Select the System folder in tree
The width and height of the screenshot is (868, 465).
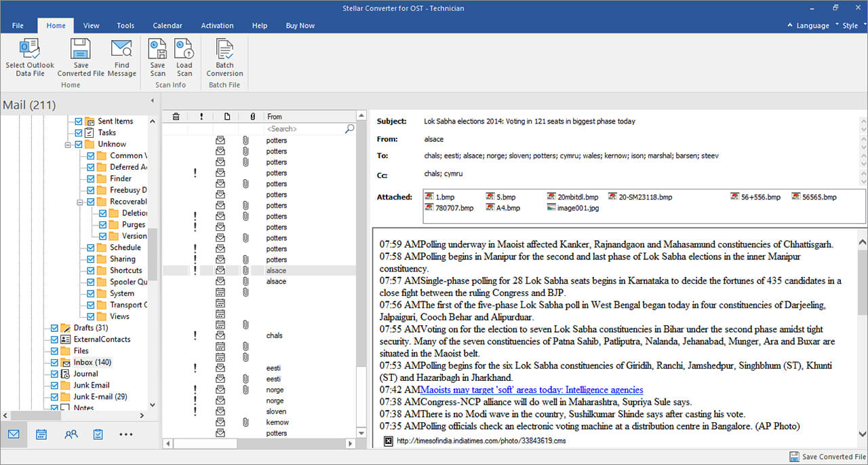pyautogui.click(x=122, y=294)
